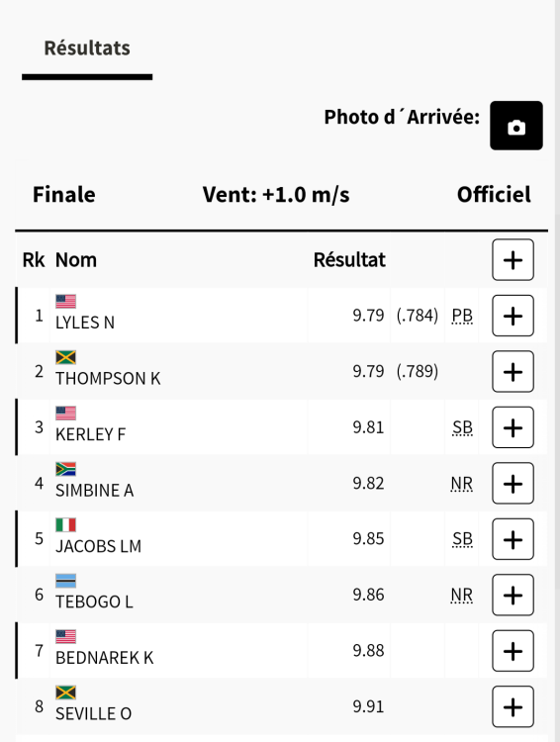Open the Photo d'Arrivée camera icon
The image size is (560, 742).
click(x=516, y=126)
